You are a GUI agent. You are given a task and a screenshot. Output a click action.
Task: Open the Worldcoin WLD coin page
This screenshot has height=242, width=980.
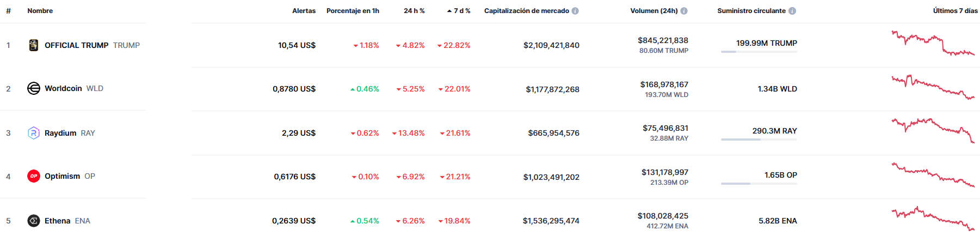[63, 88]
